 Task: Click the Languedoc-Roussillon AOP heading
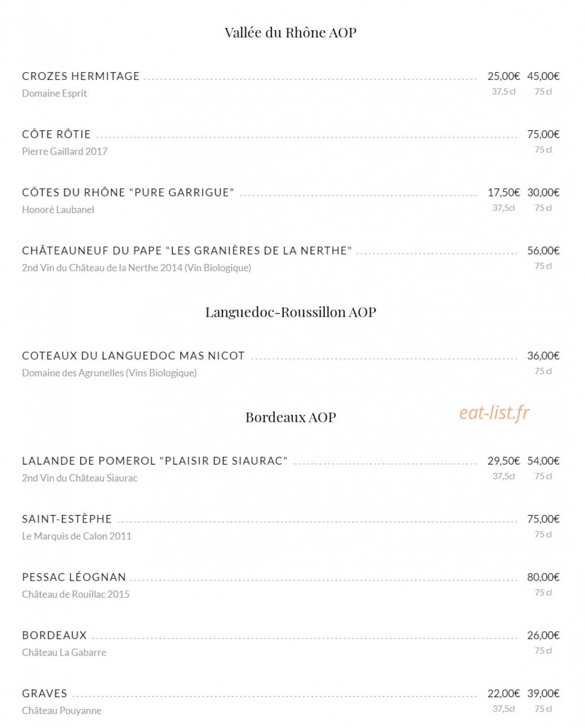click(x=290, y=312)
